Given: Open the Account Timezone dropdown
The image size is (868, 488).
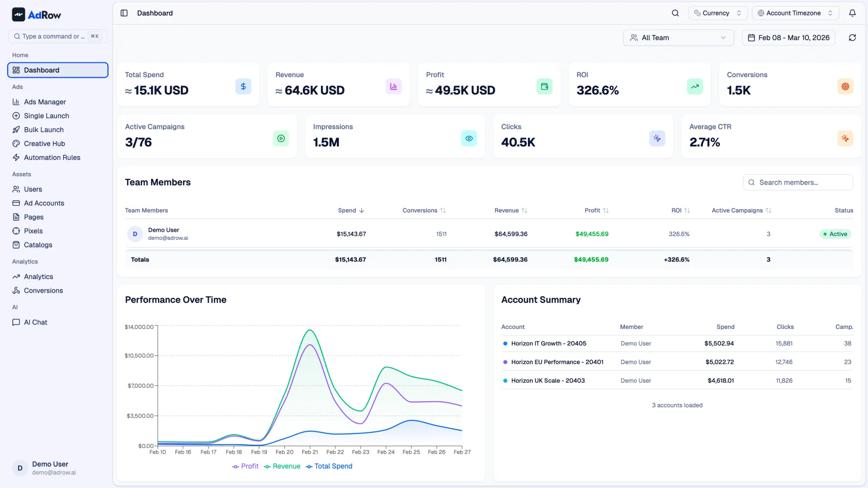Looking at the screenshot, I should point(795,13).
